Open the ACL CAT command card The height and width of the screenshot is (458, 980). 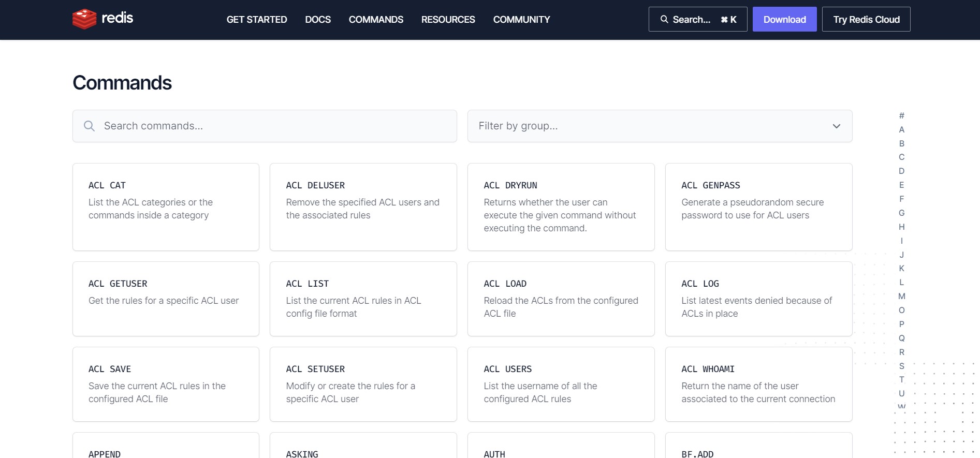click(x=166, y=207)
